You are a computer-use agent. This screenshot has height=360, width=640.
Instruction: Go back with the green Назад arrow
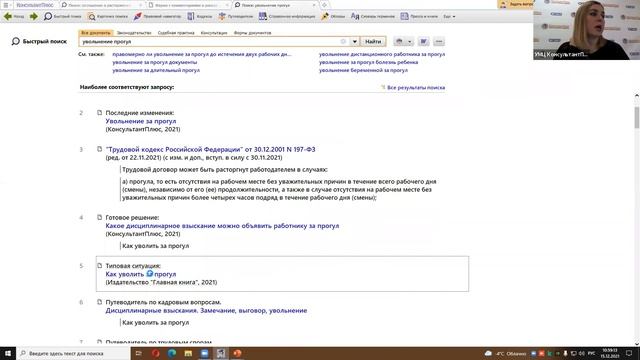(14, 16)
